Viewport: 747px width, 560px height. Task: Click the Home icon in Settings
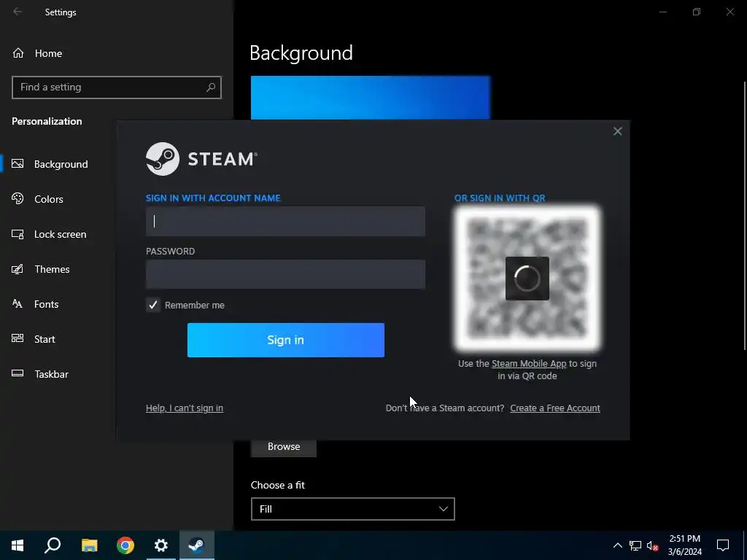18,52
